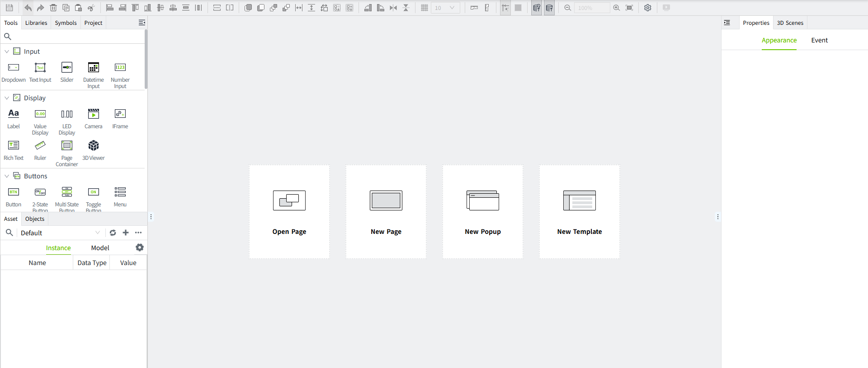Switch to the Libraries tab
Viewport: 868px width, 368px height.
tap(36, 23)
